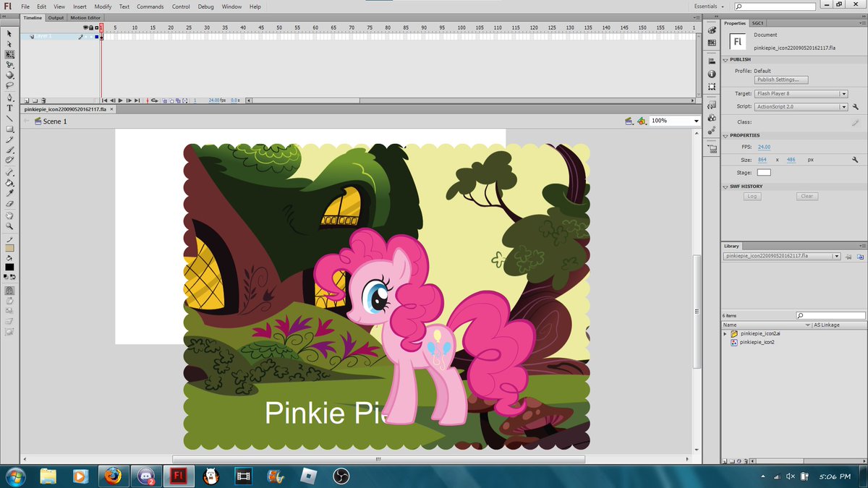
Task: Select the Selection arrow tool
Action: click(x=10, y=33)
